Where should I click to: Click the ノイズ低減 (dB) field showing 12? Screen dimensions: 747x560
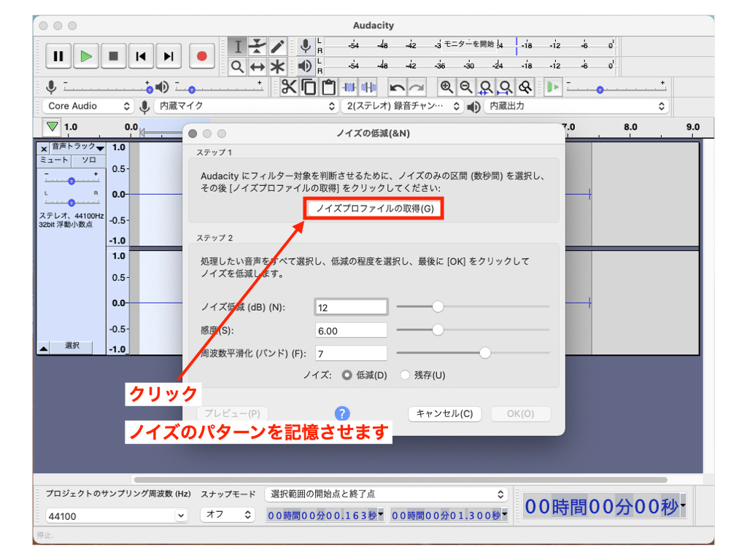click(x=351, y=307)
